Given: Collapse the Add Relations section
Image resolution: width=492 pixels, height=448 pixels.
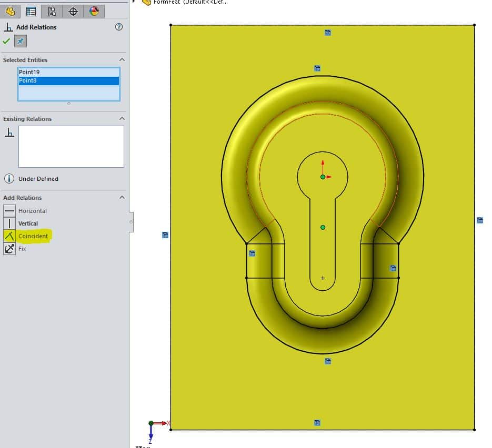Looking at the screenshot, I should (122, 197).
